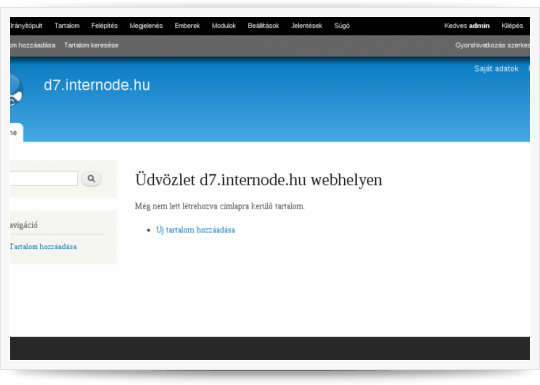Open the Beállítások admin menu

tap(263, 26)
